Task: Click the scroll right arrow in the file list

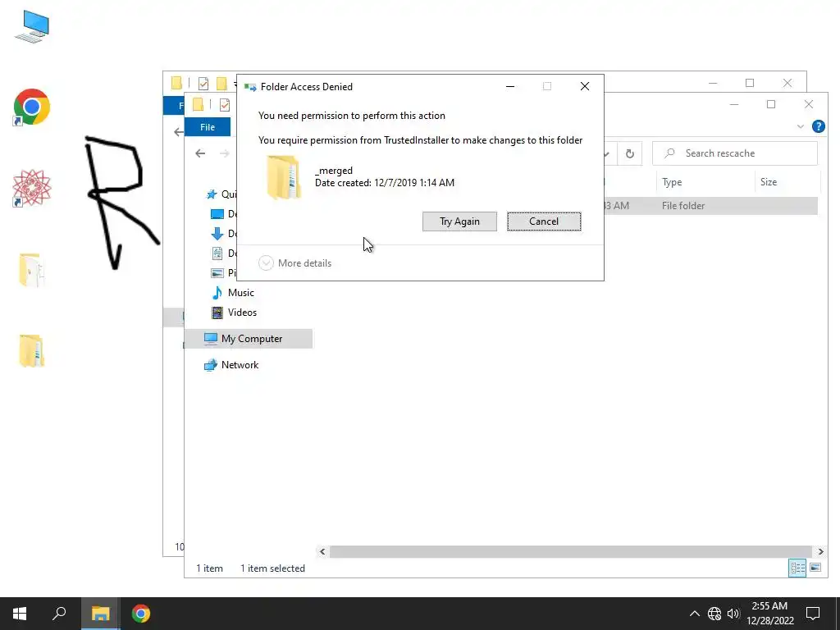Action: [820, 551]
